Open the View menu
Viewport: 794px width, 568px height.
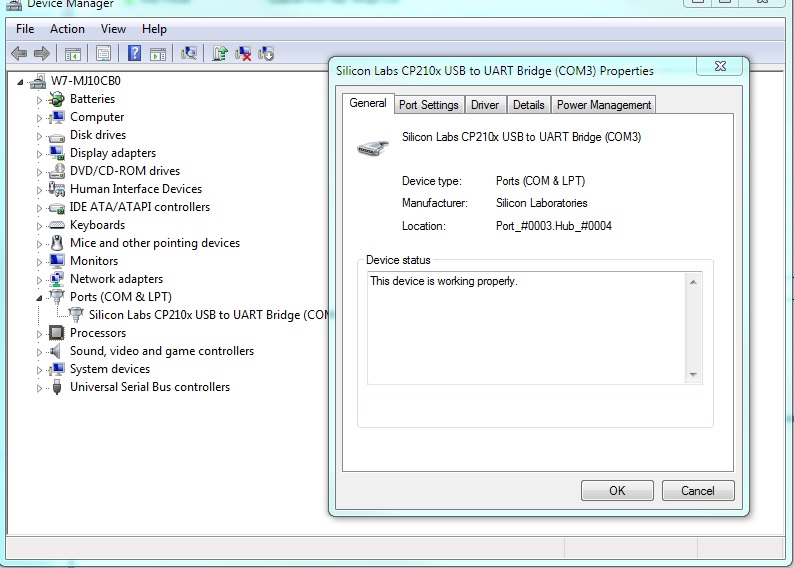(113, 29)
